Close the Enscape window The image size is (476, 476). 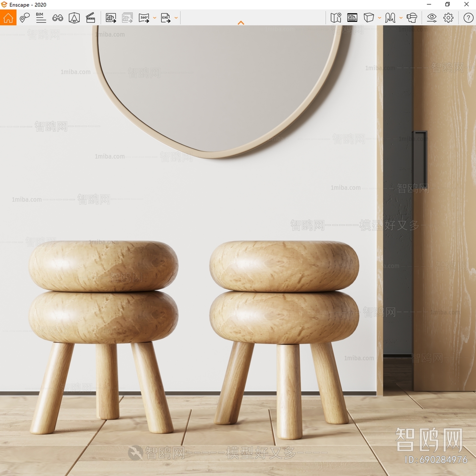(466, 4)
